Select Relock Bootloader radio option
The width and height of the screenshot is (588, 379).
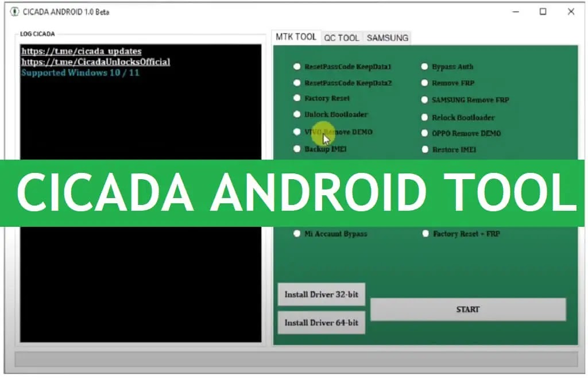[424, 117]
